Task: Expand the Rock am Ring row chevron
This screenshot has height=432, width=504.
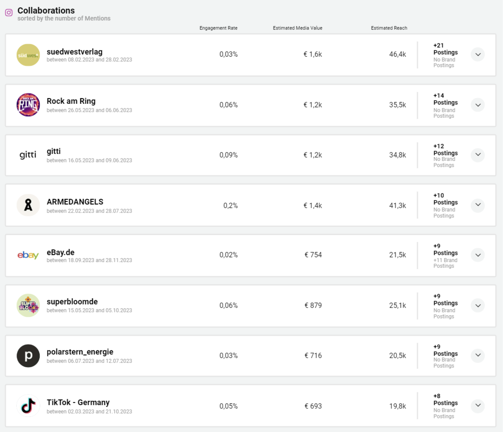Action: (x=478, y=105)
